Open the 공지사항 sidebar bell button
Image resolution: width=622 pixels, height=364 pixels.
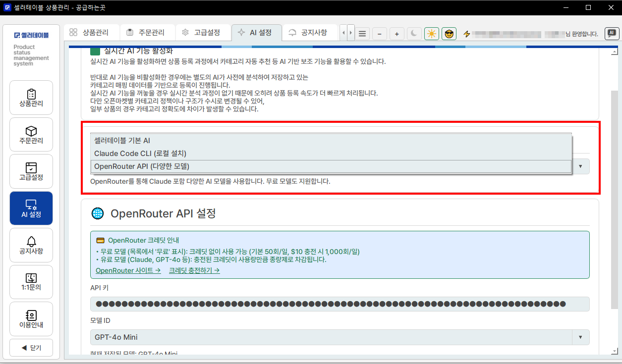click(31, 245)
